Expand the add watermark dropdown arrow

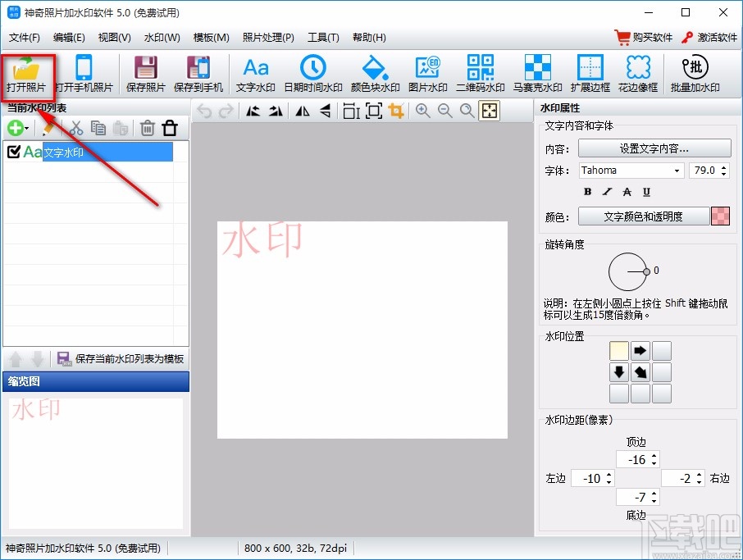click(26, 129)
